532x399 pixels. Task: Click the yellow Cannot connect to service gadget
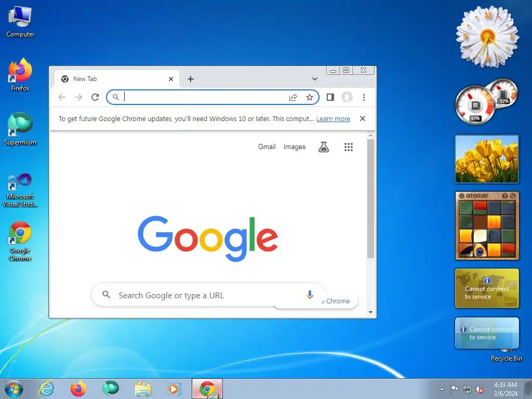(487, 288)
